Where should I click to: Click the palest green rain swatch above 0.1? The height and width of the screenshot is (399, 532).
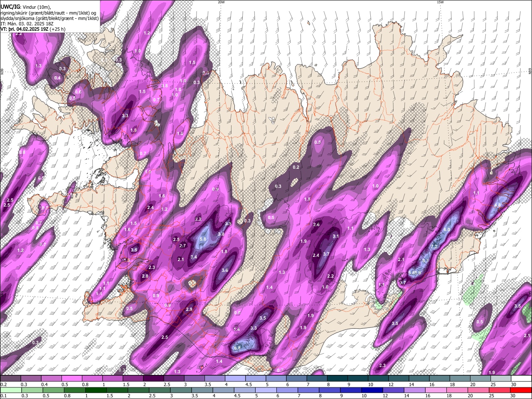pyautogui.click(x=10, y=390)
